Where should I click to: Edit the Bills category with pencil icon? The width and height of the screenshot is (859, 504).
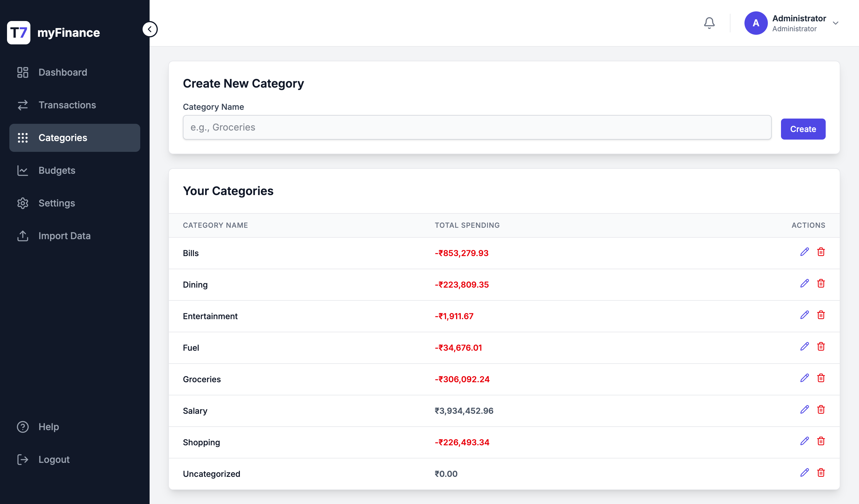[804, 252]
